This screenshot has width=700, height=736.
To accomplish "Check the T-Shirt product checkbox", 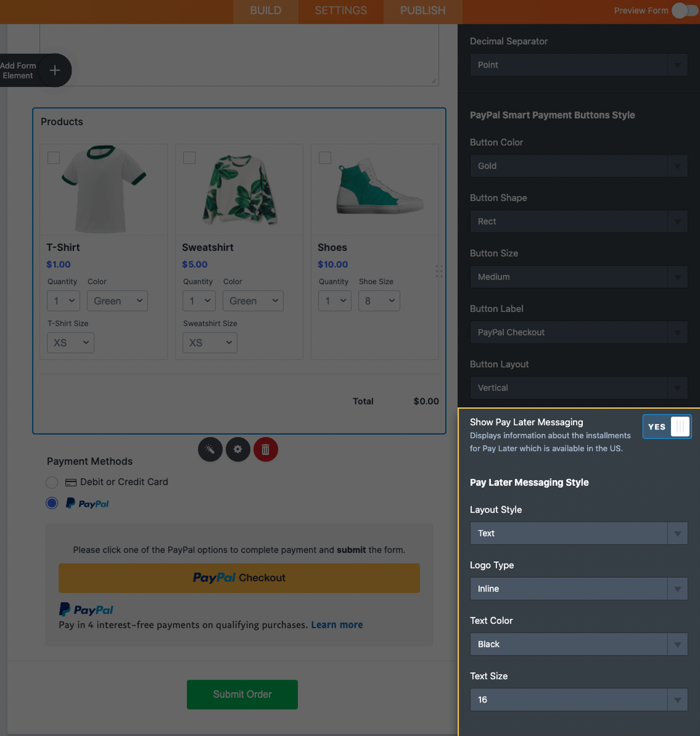I will pos(54,158).
